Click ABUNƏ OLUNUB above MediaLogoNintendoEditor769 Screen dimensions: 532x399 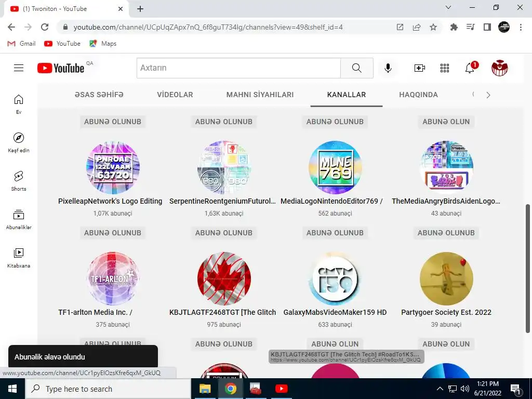[x=335, y=122]
